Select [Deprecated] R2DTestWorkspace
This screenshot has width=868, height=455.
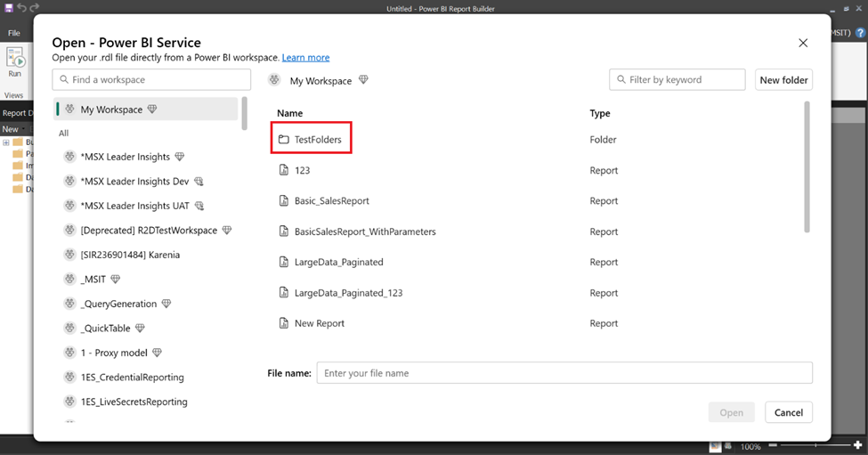pos(149,231)
